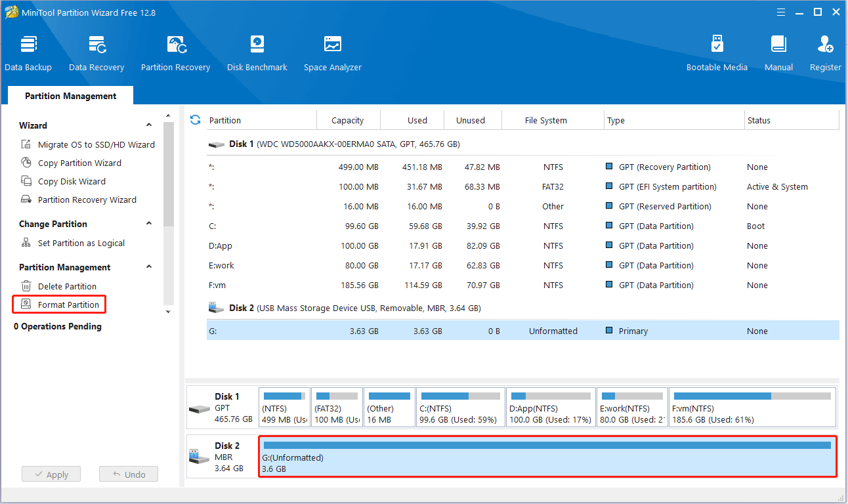Open the Data Backup tool
Image resolution: width=848 pixels, height=504 pixels.
28,54
